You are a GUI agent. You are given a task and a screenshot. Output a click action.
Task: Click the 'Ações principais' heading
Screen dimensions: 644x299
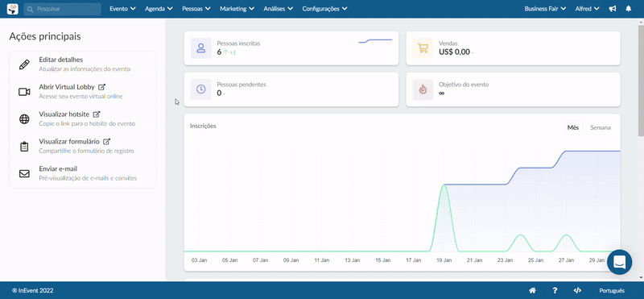[x=45, y=36]
